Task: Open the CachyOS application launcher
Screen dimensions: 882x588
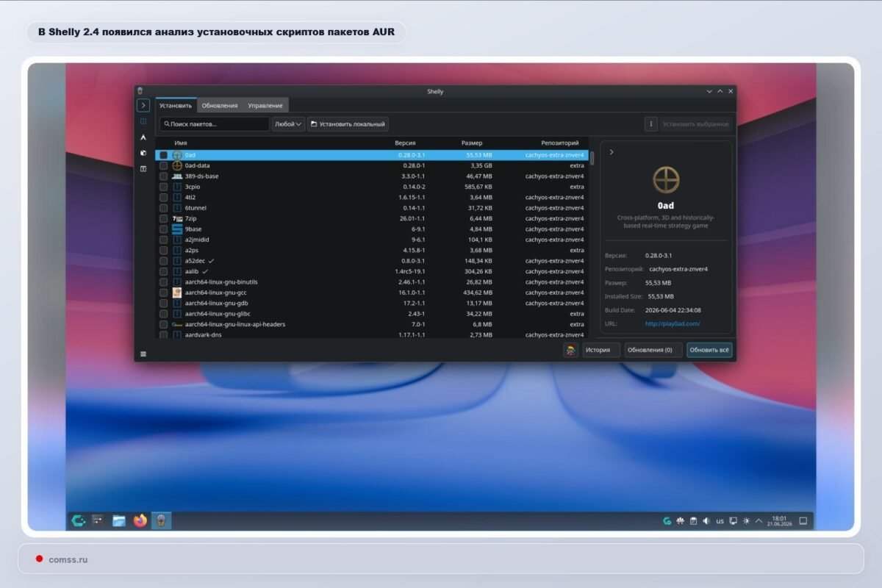Action: click(79, 520)
